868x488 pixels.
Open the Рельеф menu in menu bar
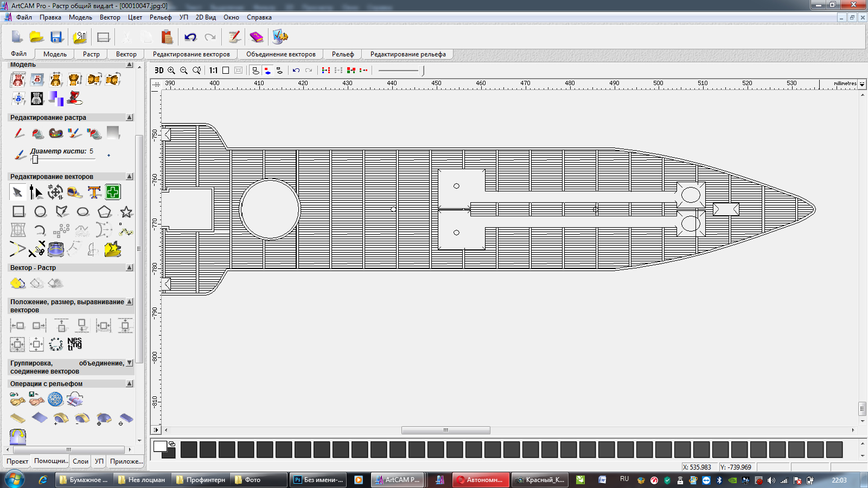click(x=161, y=17)
